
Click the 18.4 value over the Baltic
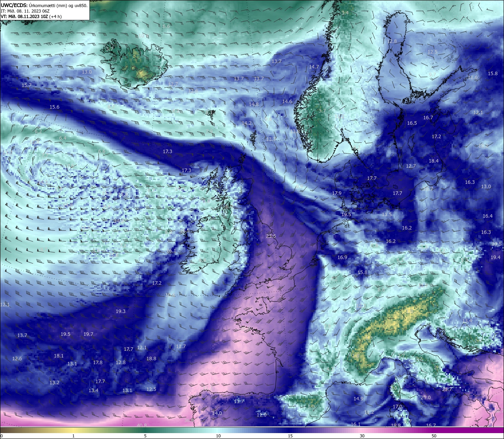click(x=434, y=161)
